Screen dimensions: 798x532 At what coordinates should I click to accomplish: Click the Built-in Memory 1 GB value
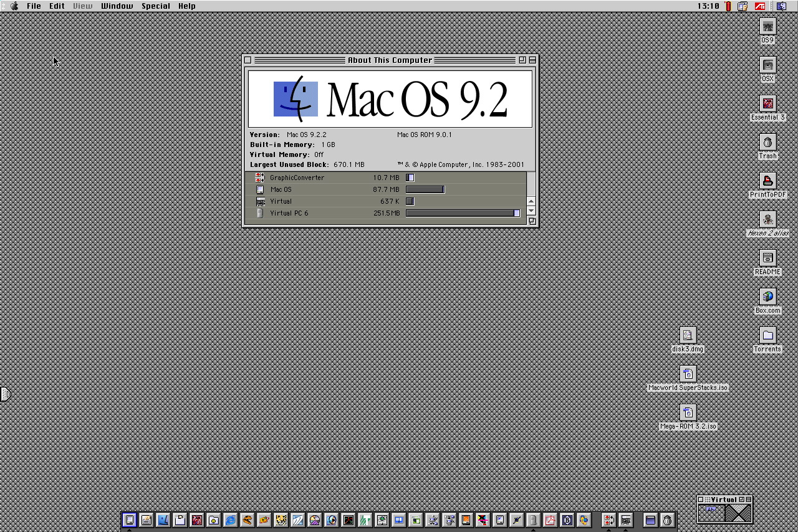click(329, 145)
